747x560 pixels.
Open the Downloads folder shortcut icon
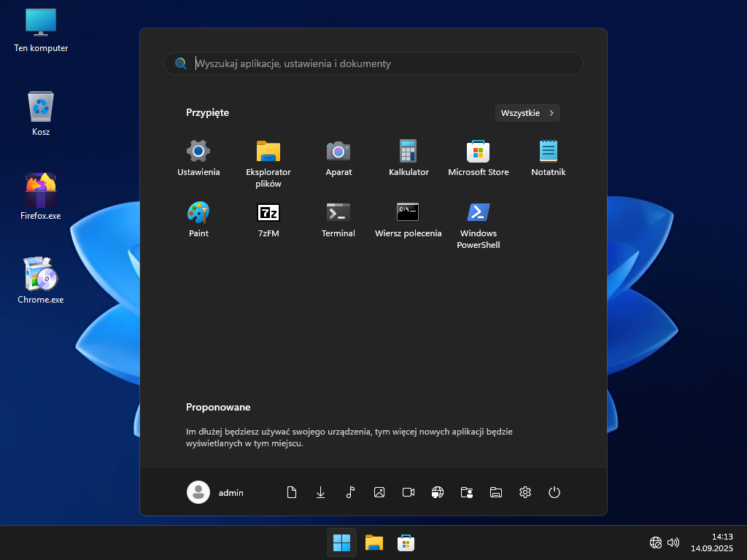pyautogui.click(x=321, y=492)
